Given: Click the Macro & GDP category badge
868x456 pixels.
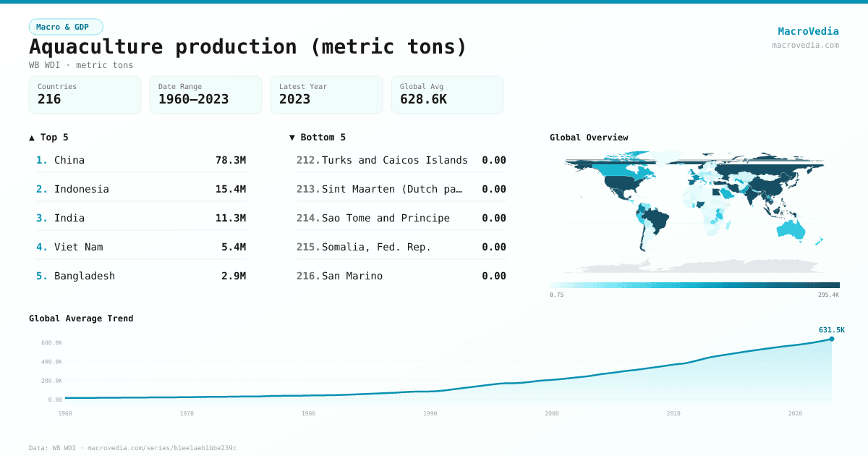Looking at the screenshot, I should click(66, 25).
